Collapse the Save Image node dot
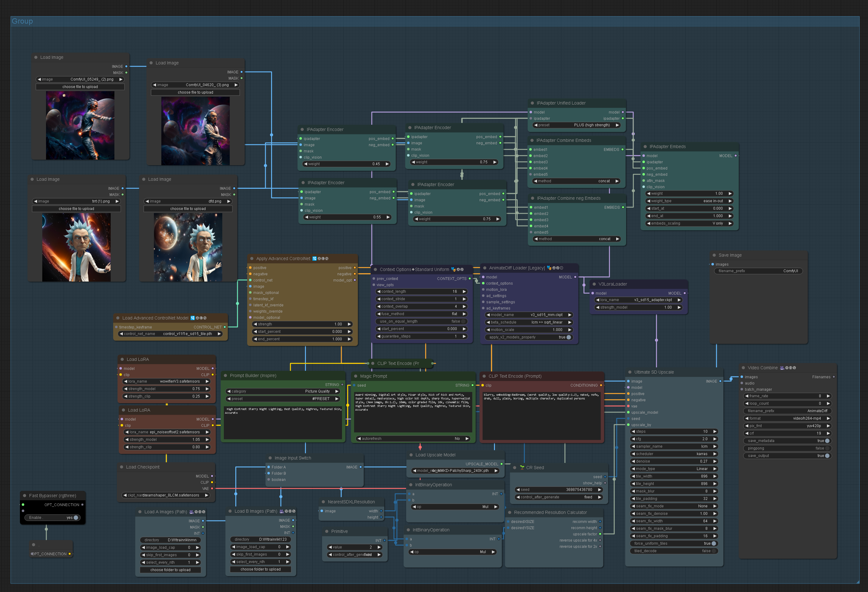The height and width of the screenshot is (592, 868). [x=714, y=255]
